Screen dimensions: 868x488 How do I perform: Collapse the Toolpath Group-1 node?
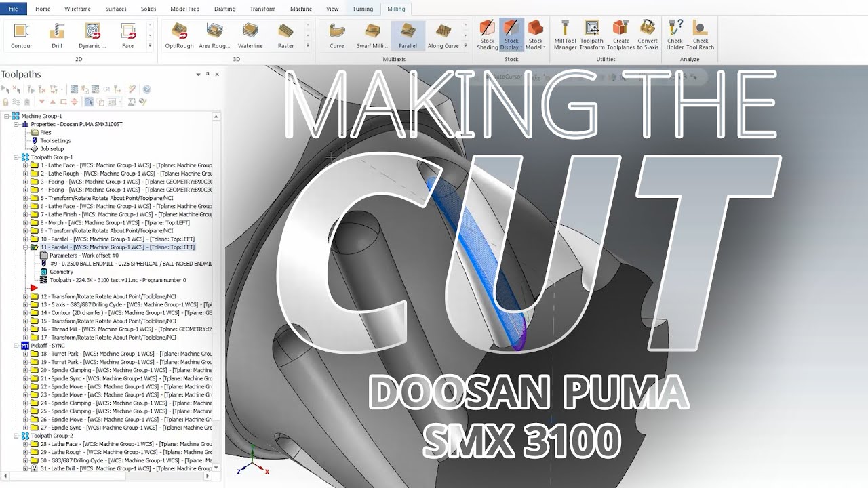tap(16, 157)
